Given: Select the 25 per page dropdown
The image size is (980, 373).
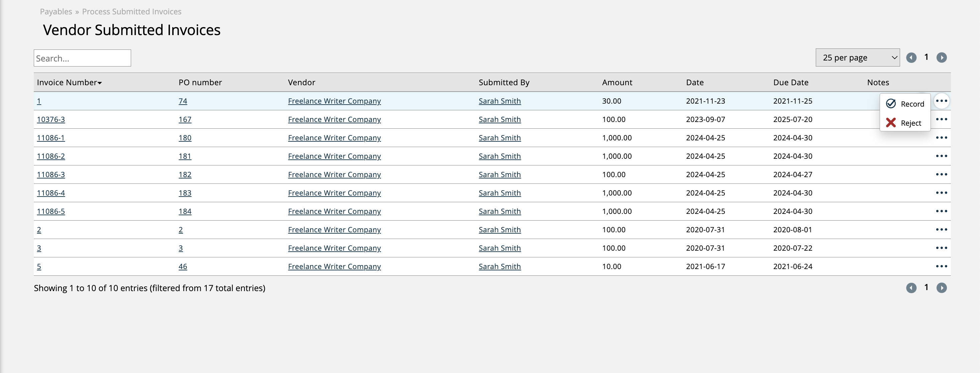Looking at the screenshot, I should [858, 57].
